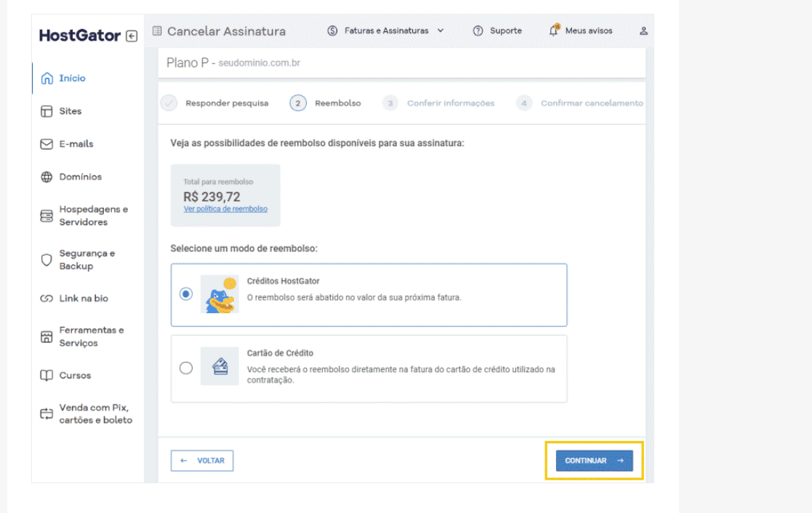This screenshot has height=513, width=812.
Task: Click the HostGator logo
Action: (80, 36)
